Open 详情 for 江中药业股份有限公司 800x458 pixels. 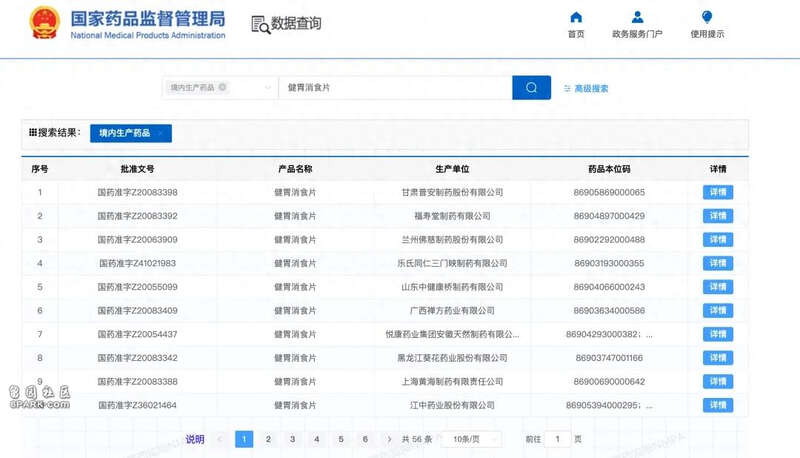pos(717,405)
